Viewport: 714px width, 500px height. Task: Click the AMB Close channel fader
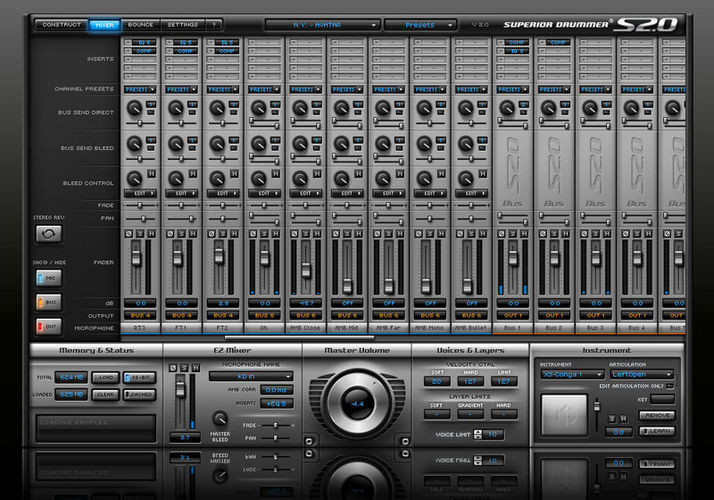(306, 270)
